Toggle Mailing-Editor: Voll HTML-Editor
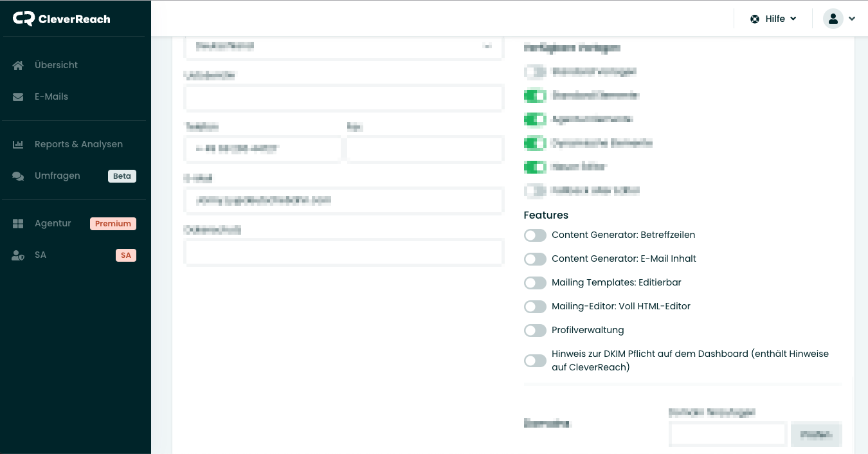The image size is (868, 454). tap(535, 307)
